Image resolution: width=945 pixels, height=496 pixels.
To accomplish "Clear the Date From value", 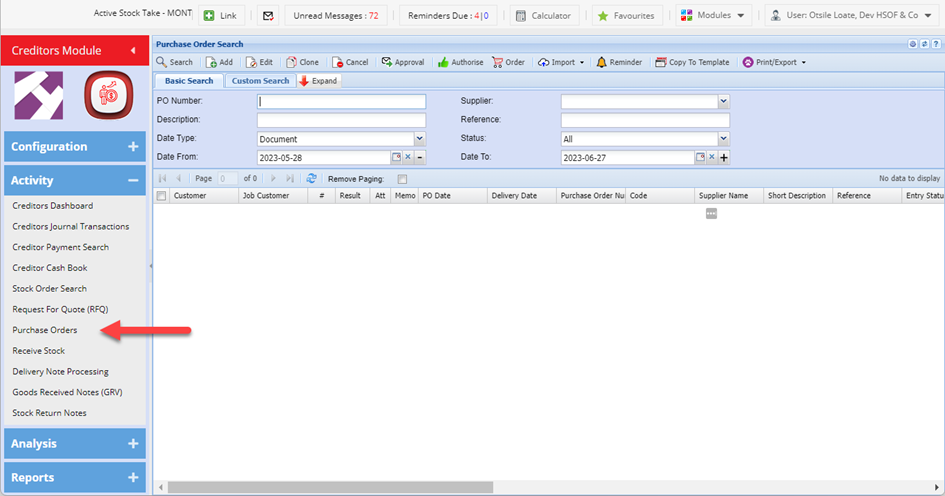I will (x=408, y=157).
